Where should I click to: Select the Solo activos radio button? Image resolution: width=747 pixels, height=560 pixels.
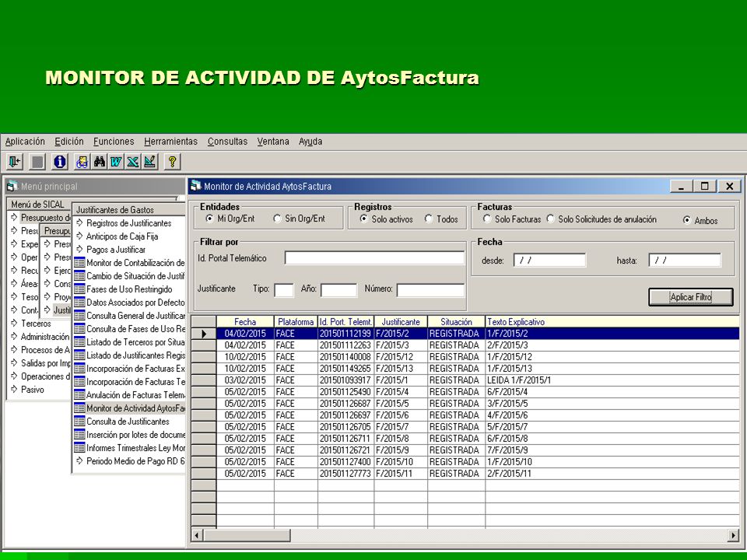[x=364, y=219]
